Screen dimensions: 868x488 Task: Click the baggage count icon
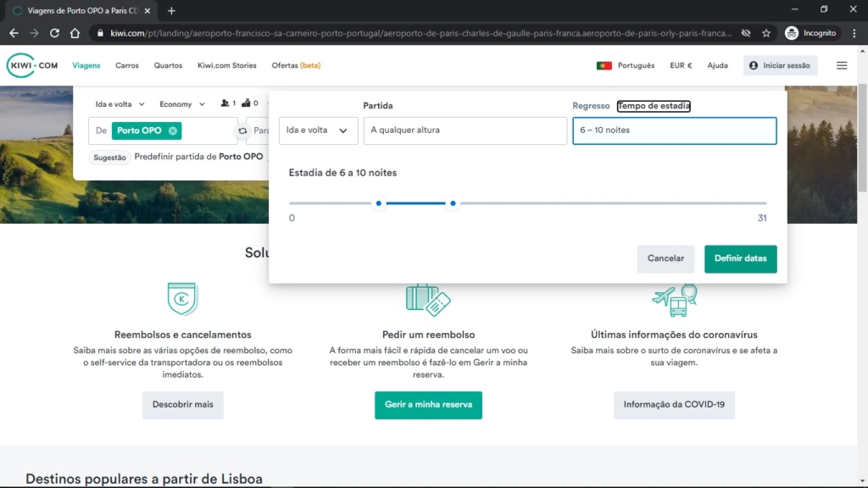246,103
